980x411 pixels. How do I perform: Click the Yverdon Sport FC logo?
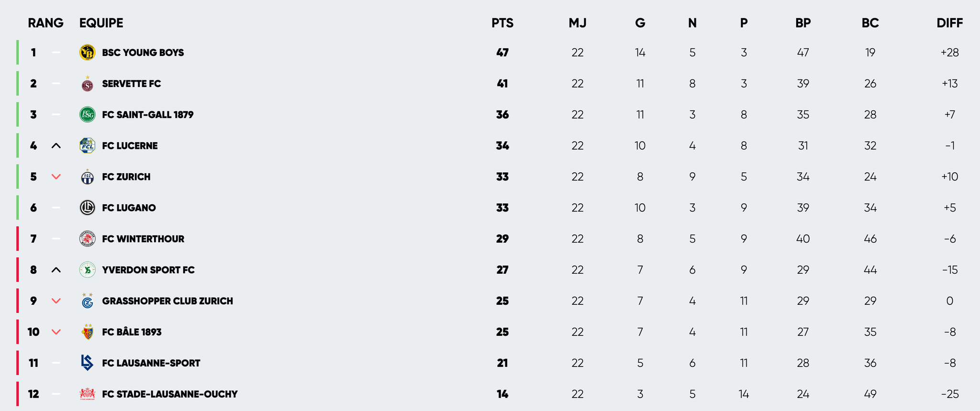point(87,270)
